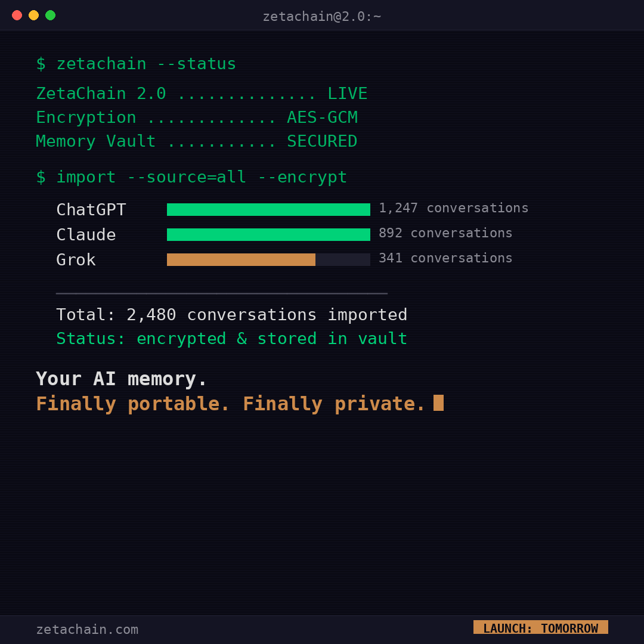Toggle the encrypted vault status line
The height and width of the screenshot is (644, 644).
231,338
